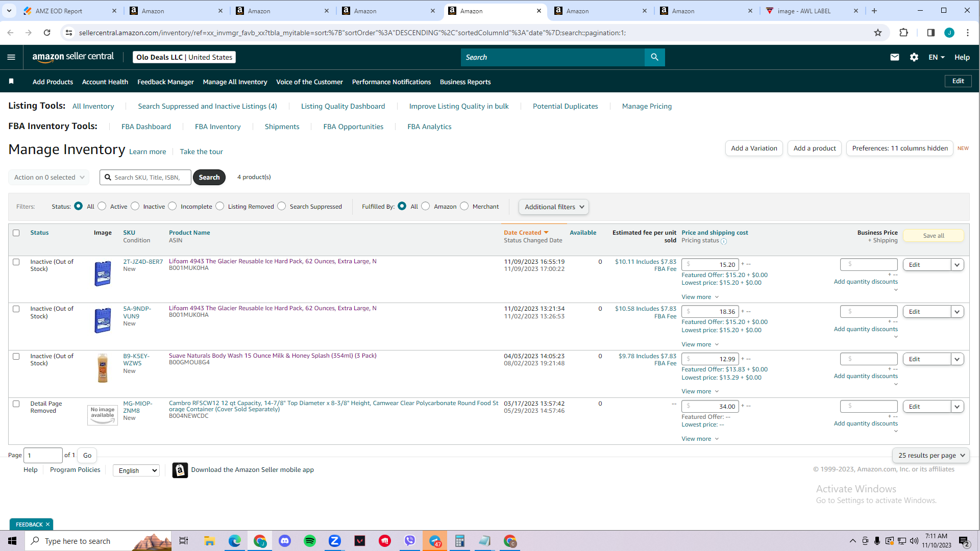980x551 pixels.
Task: Select the checkbox for Suave Body Wash row
Action: [16, 357]
